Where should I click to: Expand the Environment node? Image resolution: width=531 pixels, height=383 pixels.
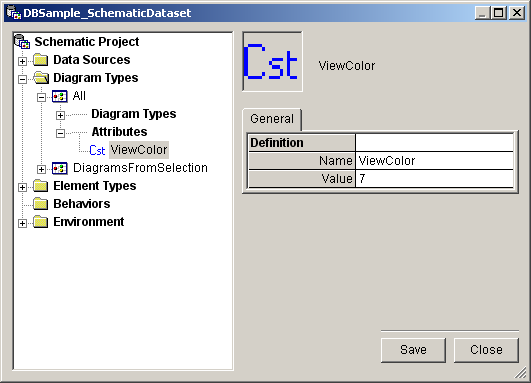click(22, 223)
